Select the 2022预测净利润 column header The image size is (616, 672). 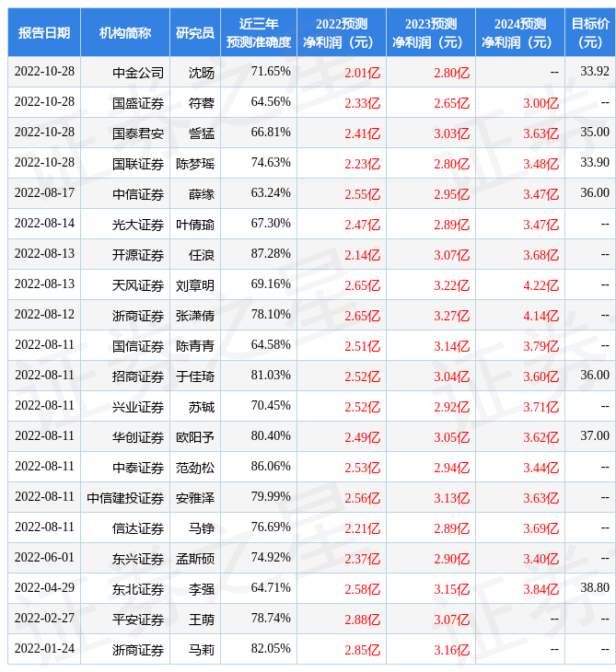coord(342,32)
